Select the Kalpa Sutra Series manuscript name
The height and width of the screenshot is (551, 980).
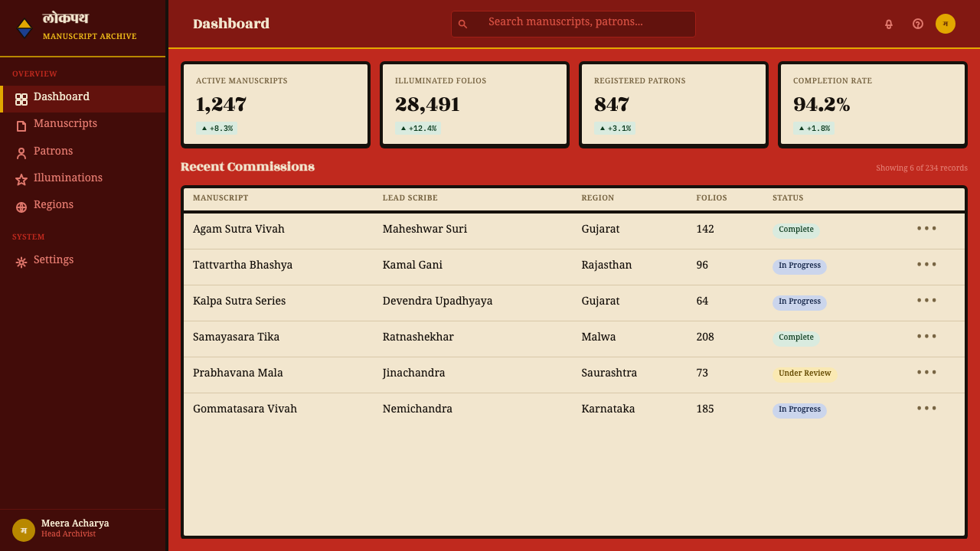[x=240, y=301]
